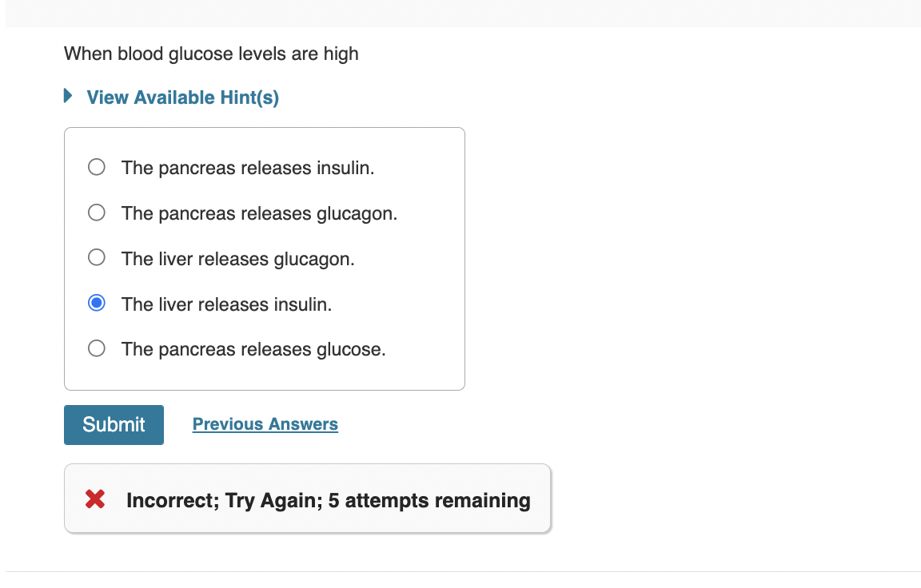Click the red X incorrect icon
This screenshot has height=588, width=921.
click(94, 499)
